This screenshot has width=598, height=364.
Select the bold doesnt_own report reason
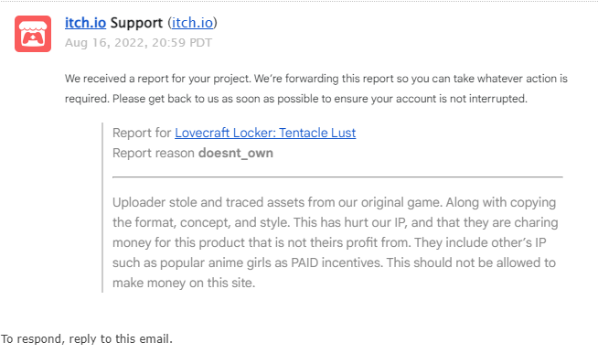point(236,153)
